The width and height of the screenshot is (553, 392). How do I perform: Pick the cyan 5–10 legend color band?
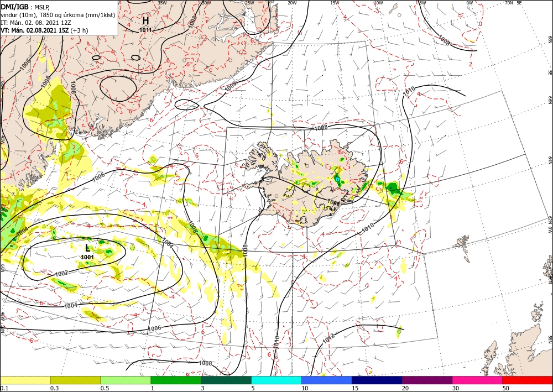[276, 380]
